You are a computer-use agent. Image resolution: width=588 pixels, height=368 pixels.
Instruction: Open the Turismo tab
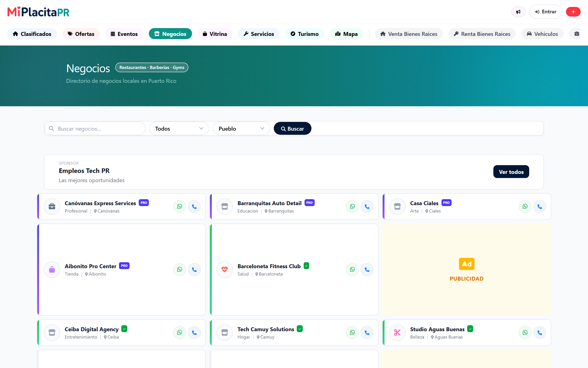click(305, 34)
